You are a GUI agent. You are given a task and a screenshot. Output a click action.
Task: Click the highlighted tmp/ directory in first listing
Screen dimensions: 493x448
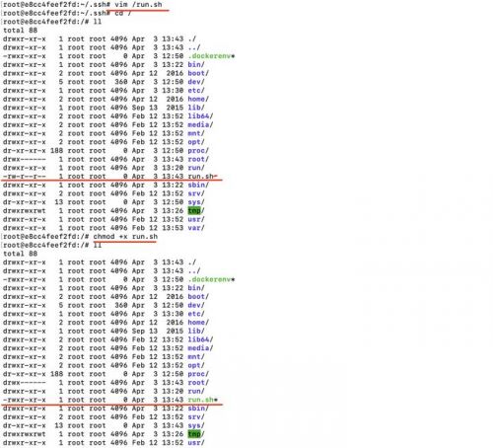[196, 210]
